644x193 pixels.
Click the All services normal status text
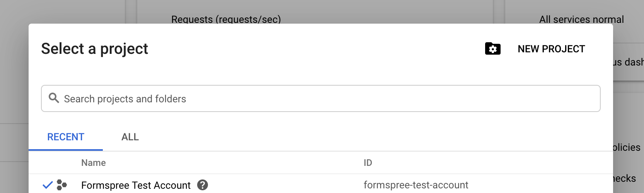click(x=581, y=19)
